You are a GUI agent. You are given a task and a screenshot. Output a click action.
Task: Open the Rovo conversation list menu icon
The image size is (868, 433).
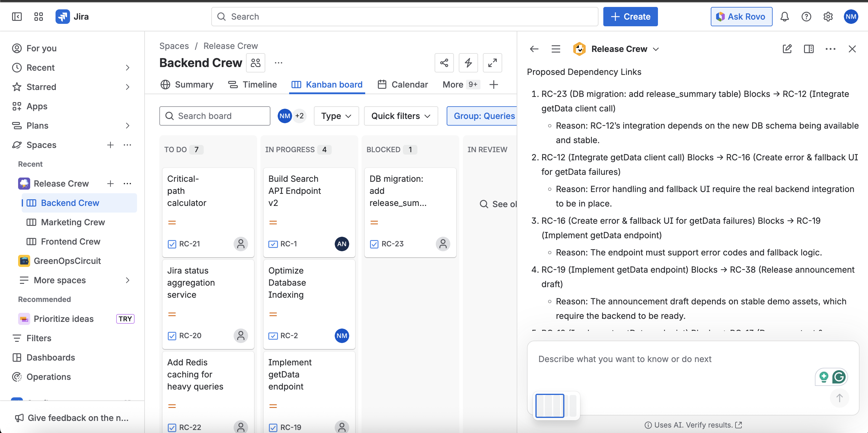pyautogui.click(x=556, y=49)
